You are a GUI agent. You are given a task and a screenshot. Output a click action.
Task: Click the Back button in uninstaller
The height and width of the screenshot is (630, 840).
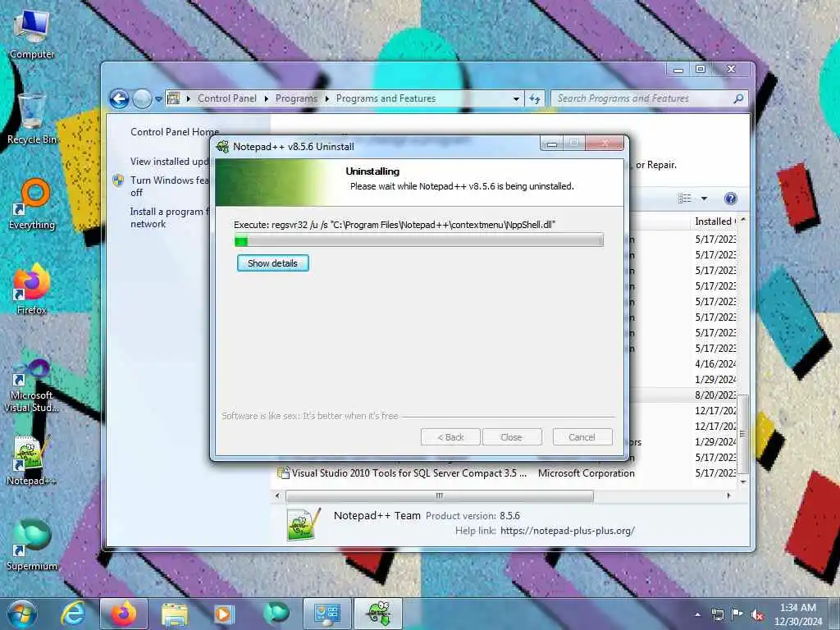pos(450,437)
